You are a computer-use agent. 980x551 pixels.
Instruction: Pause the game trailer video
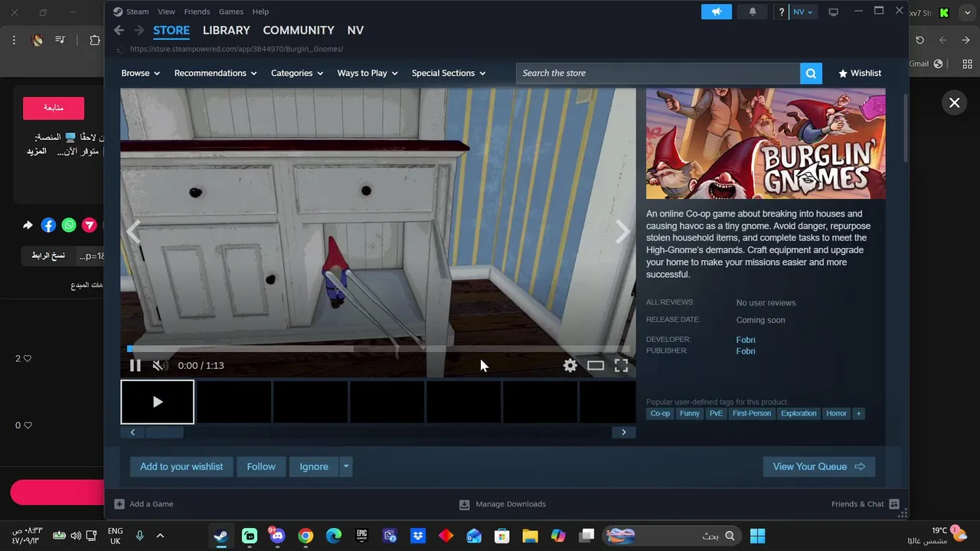[135, 366]
